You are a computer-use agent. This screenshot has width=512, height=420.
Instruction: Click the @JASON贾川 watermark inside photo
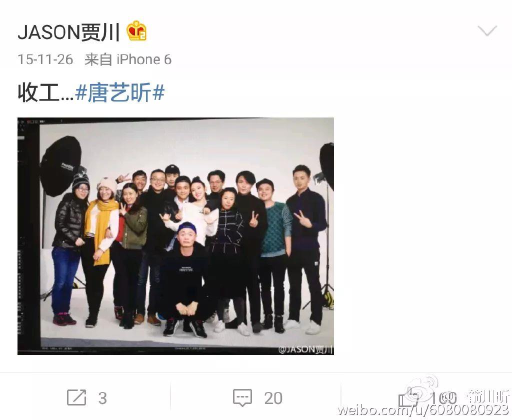tap(305, 349)
